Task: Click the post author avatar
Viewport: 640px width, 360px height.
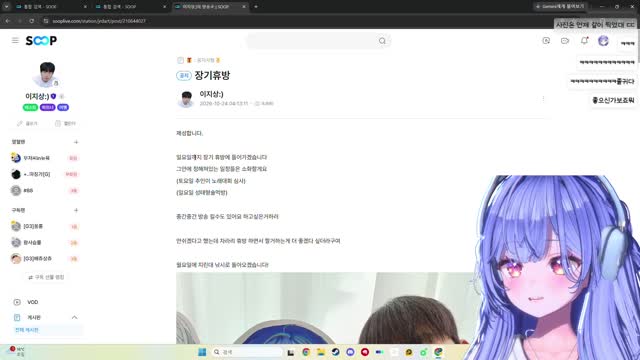Action: pyautogui.click(x=186, y=99)
